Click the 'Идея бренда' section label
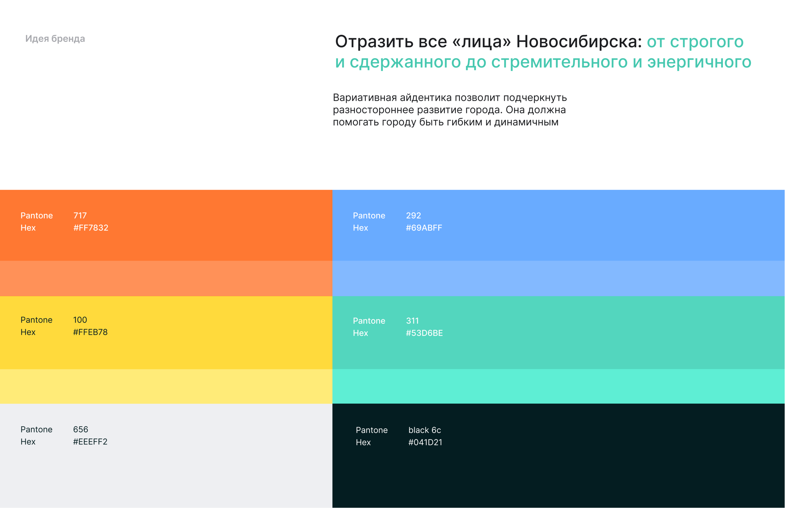The image size is (810, 532). click(55, 39)
